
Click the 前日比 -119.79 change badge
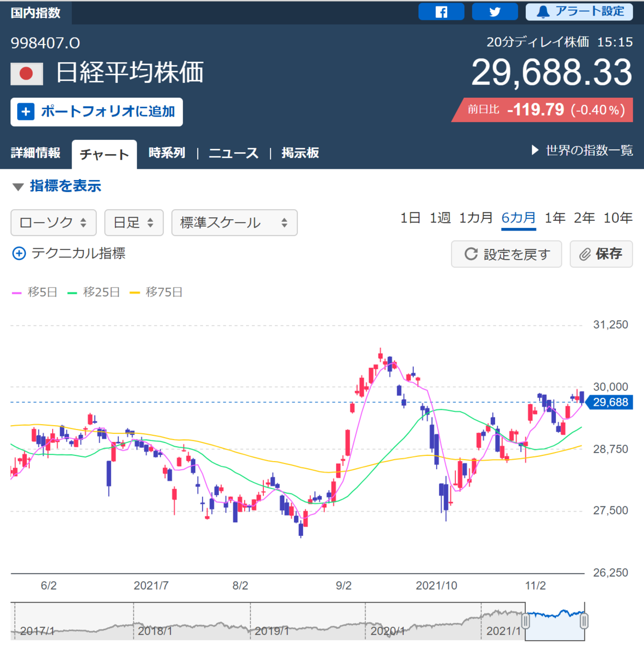click(542, 110)
